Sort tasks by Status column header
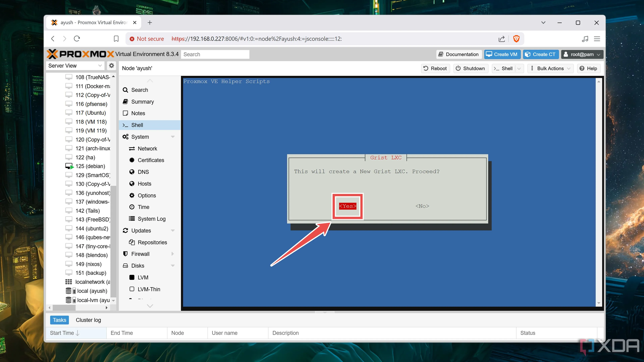This screenshot has width=644, height=362. point(556,333)
